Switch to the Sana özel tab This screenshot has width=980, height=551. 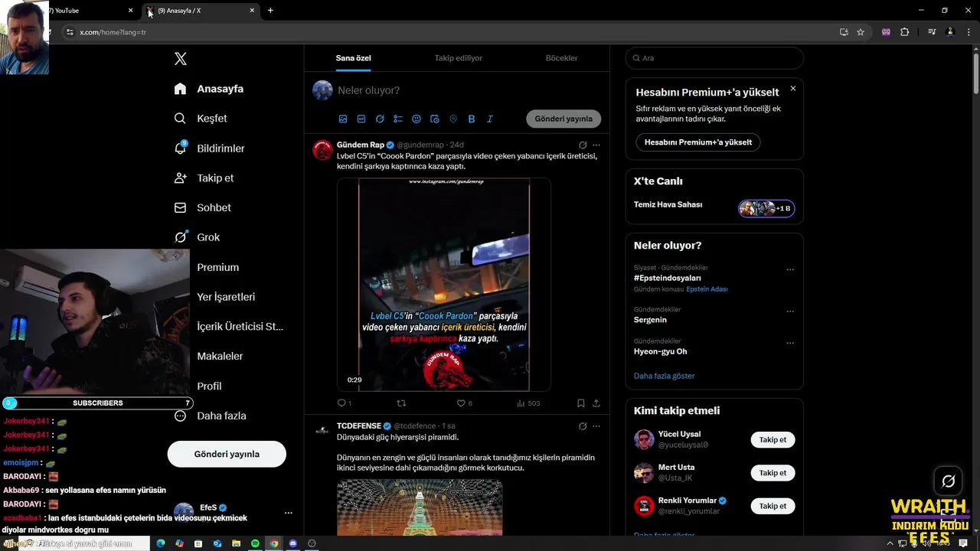point(353,58)
